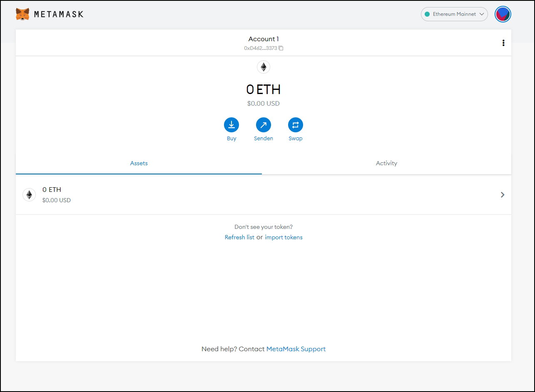The width and height of the screenshot is (535, 392).
Task: Click the Account 1 name
Action: (264, 39)
